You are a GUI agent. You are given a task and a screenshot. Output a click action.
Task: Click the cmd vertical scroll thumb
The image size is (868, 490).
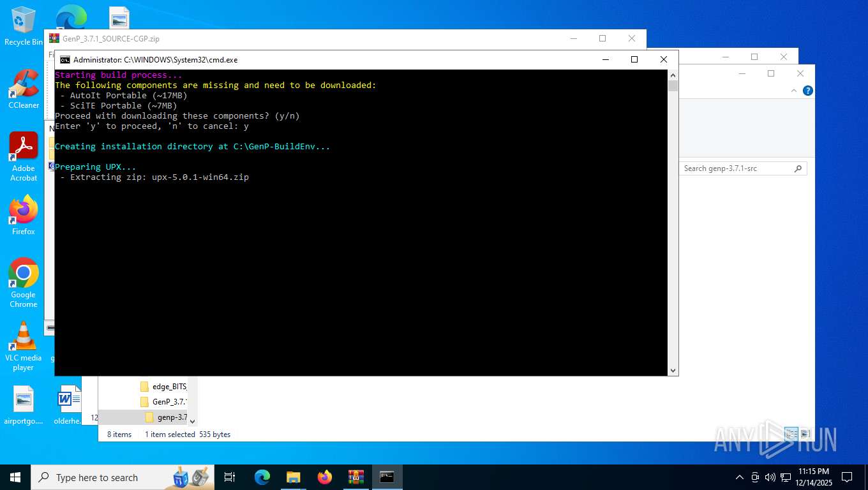(673, 86)
